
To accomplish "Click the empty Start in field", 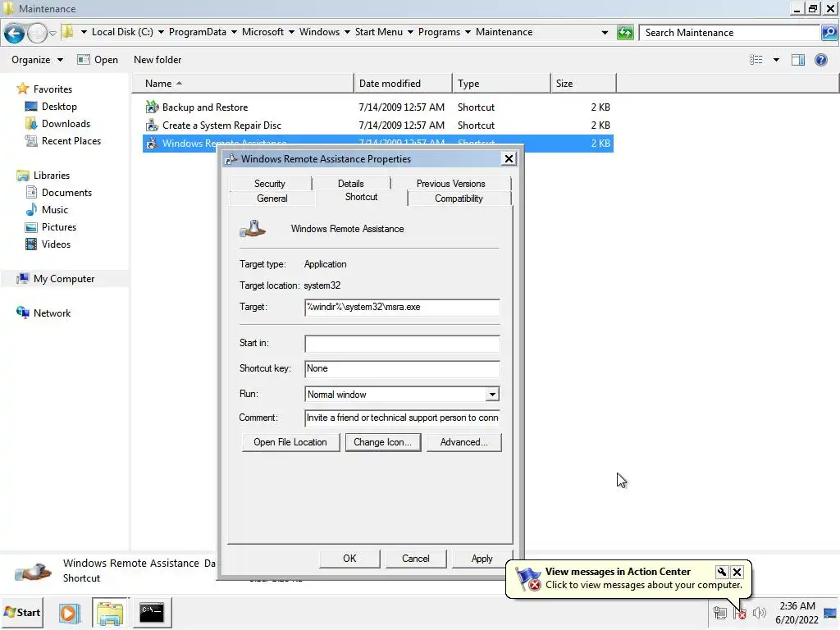I will [x=402, y=344].
